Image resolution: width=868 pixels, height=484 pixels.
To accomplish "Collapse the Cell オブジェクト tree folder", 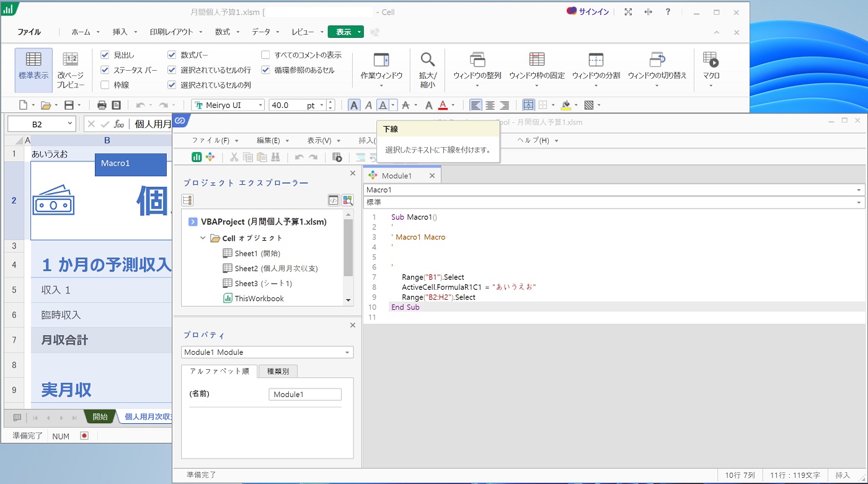I will tap(203, 238).
